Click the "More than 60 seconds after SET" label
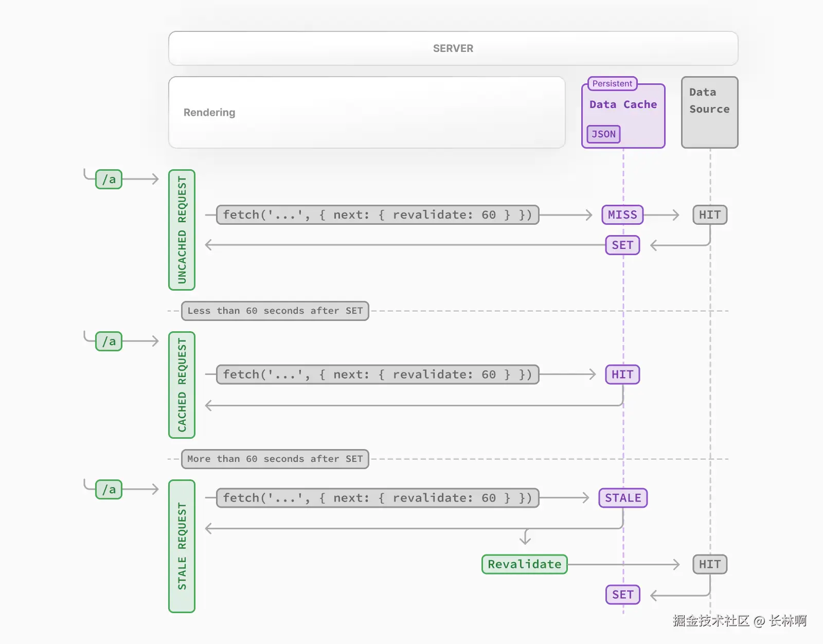Screen dimensions: 823x644 (x=275, y=459)
